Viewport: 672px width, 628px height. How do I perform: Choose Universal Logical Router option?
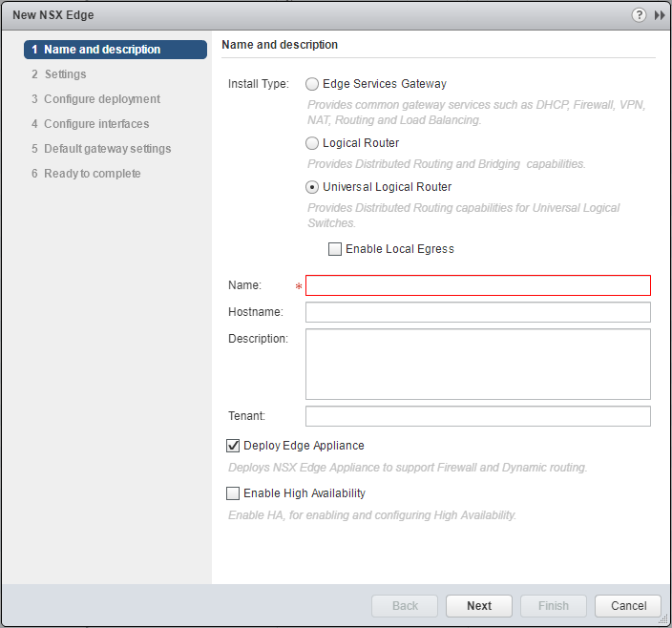pyautogui.click(x=312, y=187)
